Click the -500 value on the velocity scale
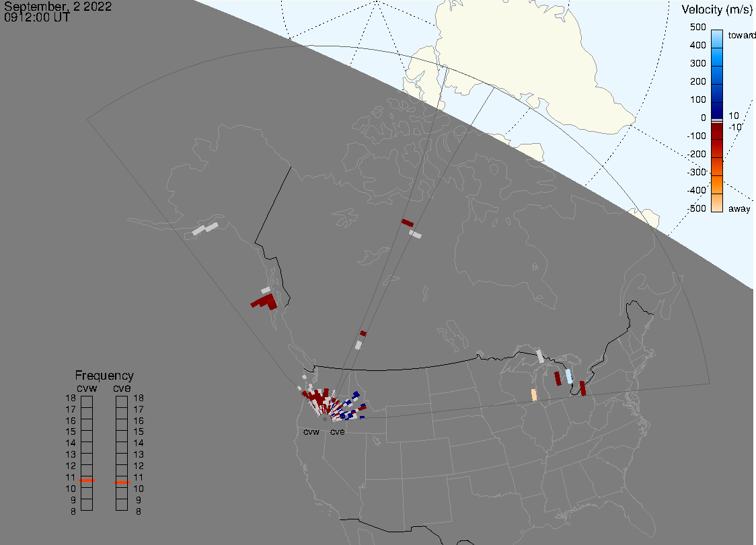Image resolution: width=756 pixels, height=545 pixels. [x=696, y=208]
